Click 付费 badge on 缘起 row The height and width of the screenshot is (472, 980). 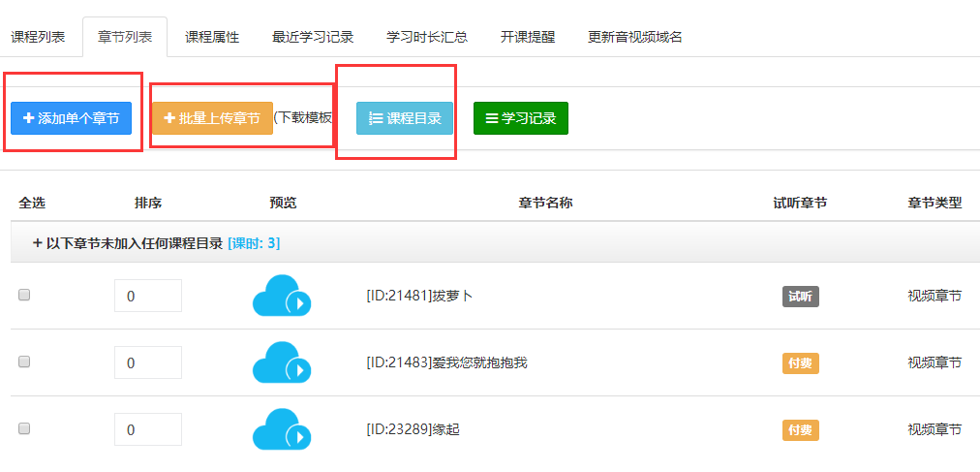tap(801, 430)
